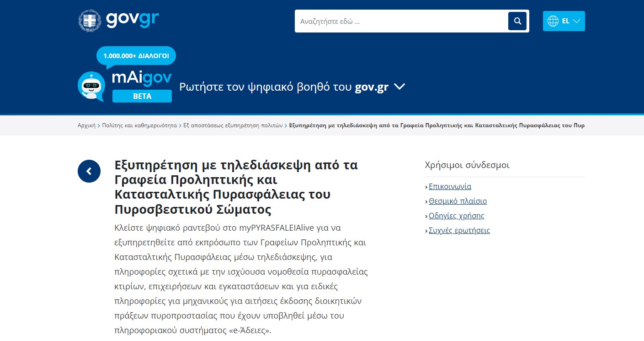Click the globe icon next to EL
644x341 pixels.
tap(554, 21)
